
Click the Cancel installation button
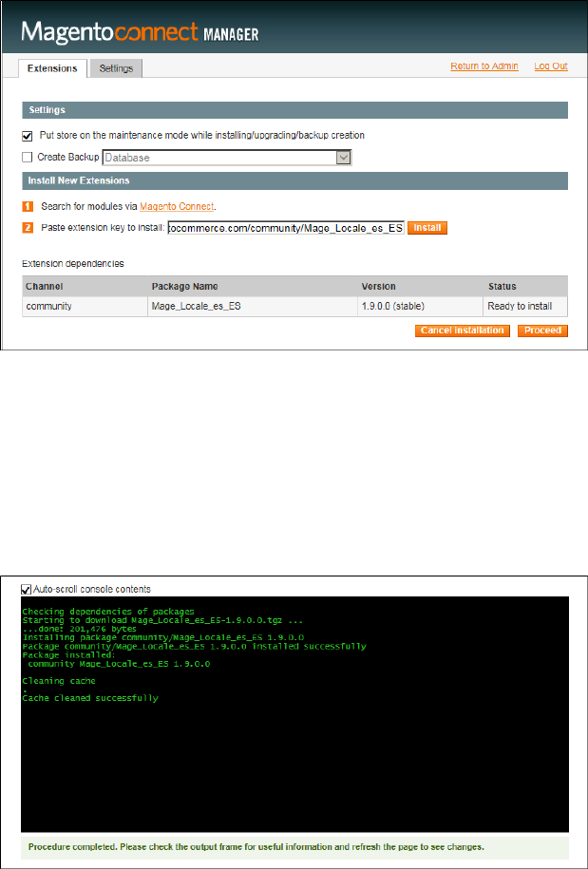coord(463,331)
